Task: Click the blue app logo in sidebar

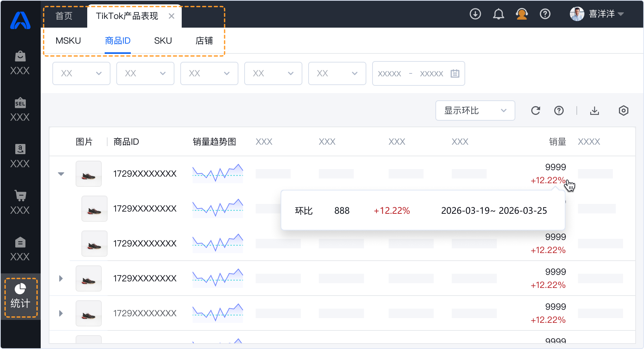Action: (x=20, y=20)
